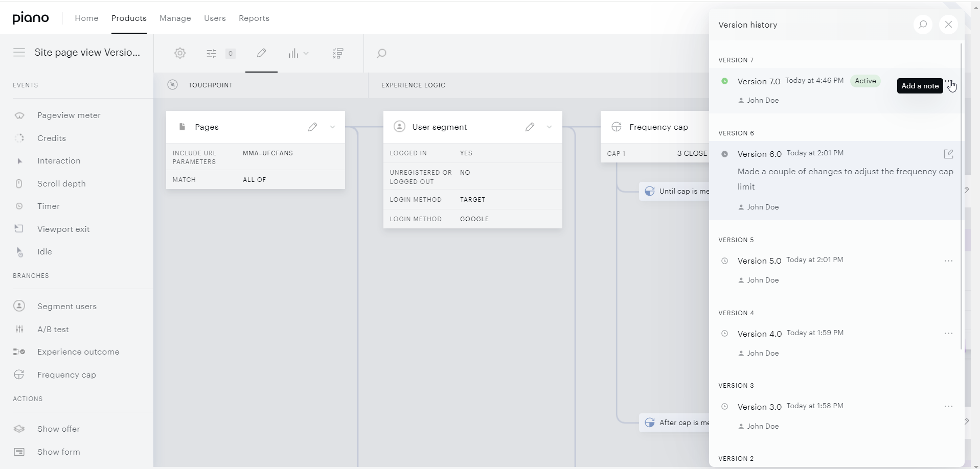The width and height of the screenshot is (980, 469).
Task: Open the checklist validation toolbar icon
Action: pyautogui.click(x=338, y=53)
